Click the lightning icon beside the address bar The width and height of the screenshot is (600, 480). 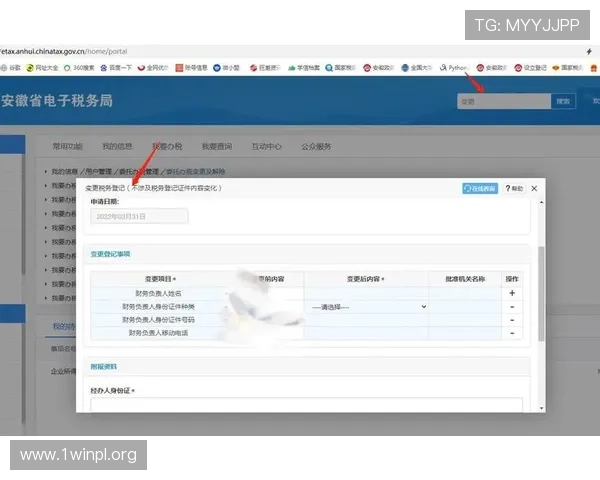[589, 51]
